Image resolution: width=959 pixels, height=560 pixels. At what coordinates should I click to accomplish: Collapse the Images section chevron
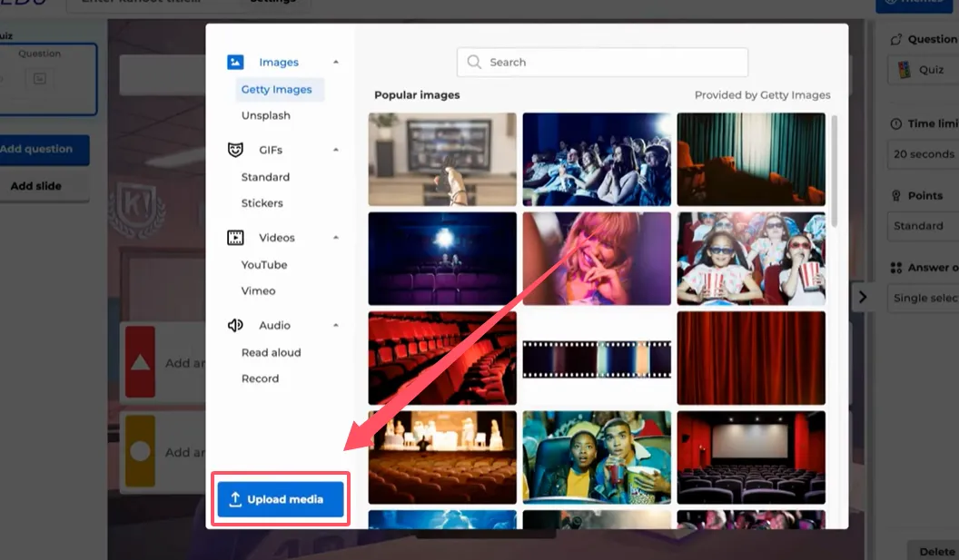pyautogui.click(x=336, y=63)
